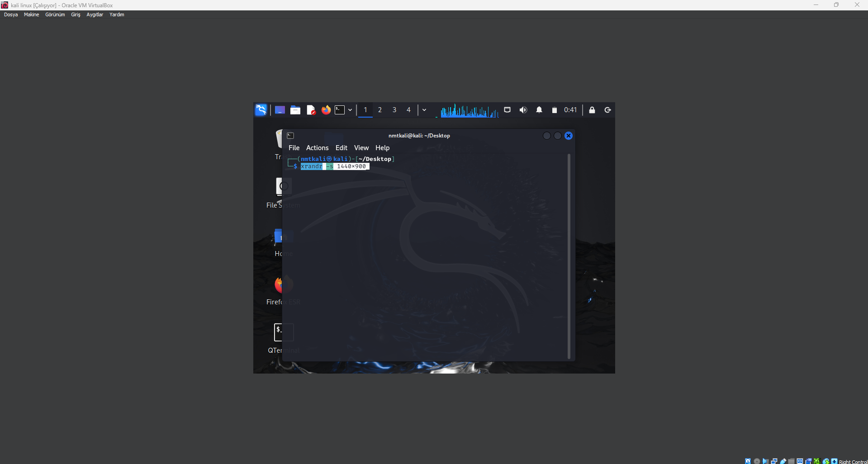Open the terminal Actions menu
The width and height of the screenshot is (868, 464).
pos(317,148)
